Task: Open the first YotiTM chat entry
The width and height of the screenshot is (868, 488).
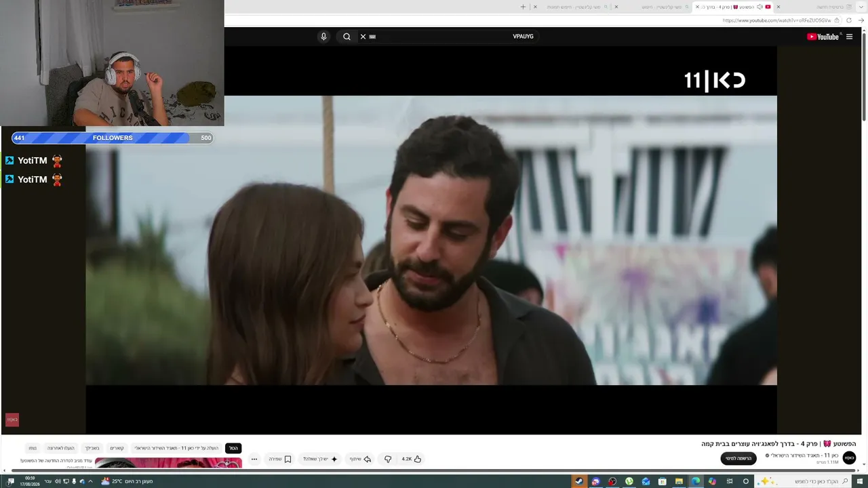Action: click(34, 161)
